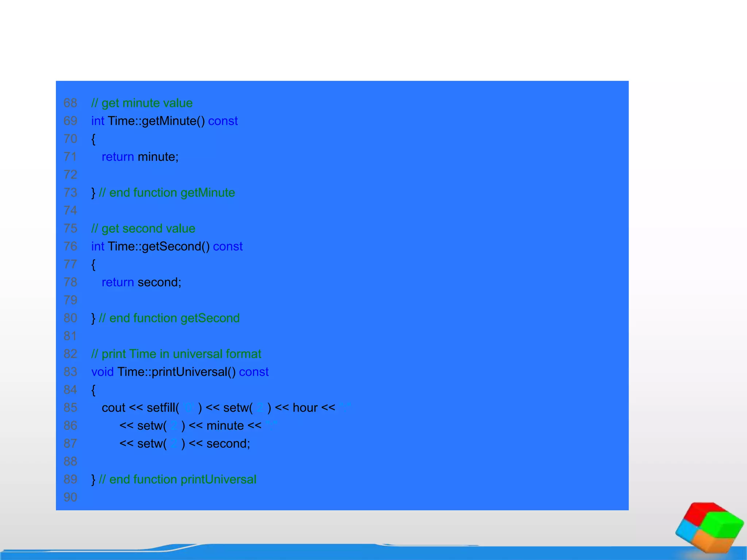747x560 pixels.
Task: Click the comment '// get minute value'
Action: pos(142,103)
